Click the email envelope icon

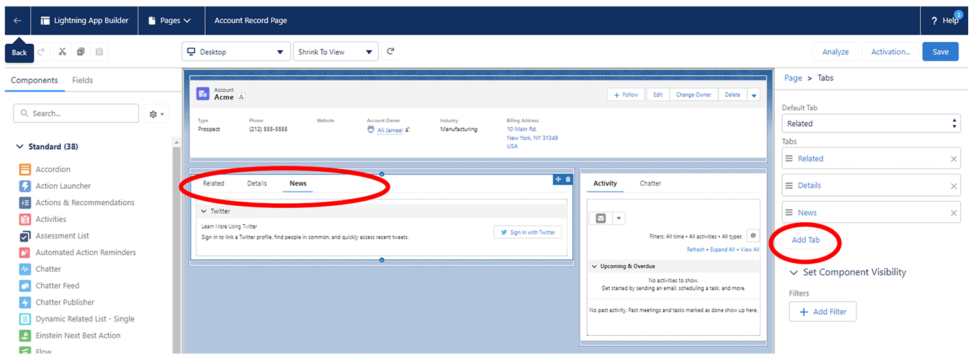tap(600, 218)
